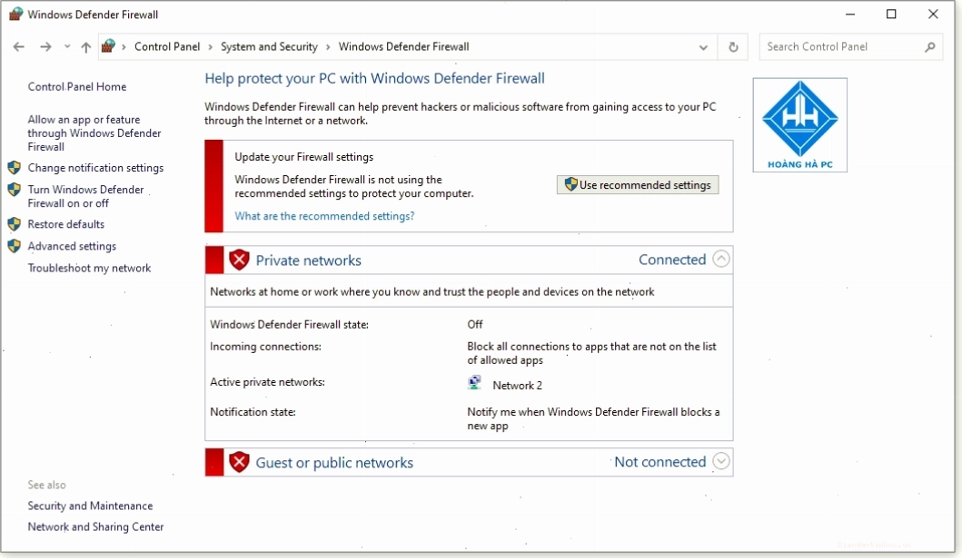Click the Network 2 icon
The height and width of the screenshot is (560, 962).
[474, 383]
